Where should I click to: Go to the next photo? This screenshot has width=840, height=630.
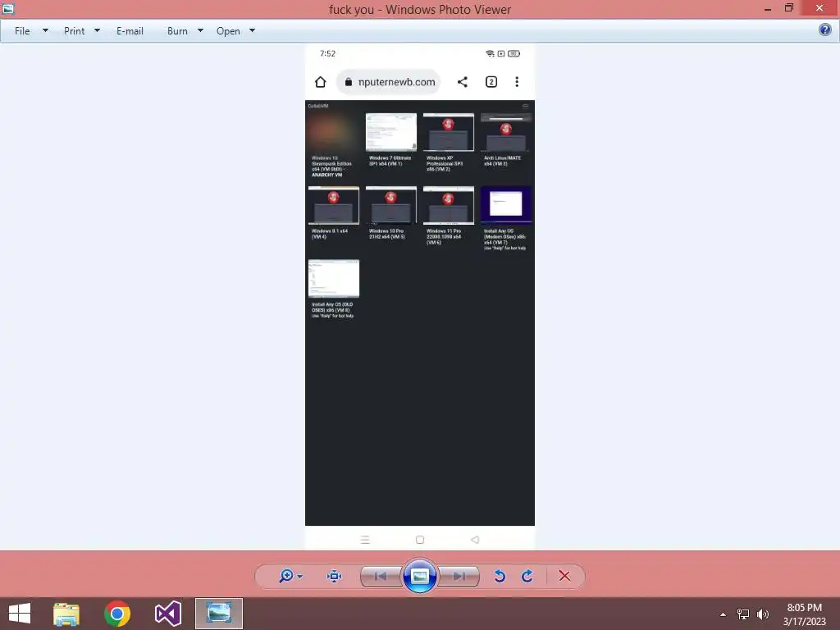click(459, 577)
